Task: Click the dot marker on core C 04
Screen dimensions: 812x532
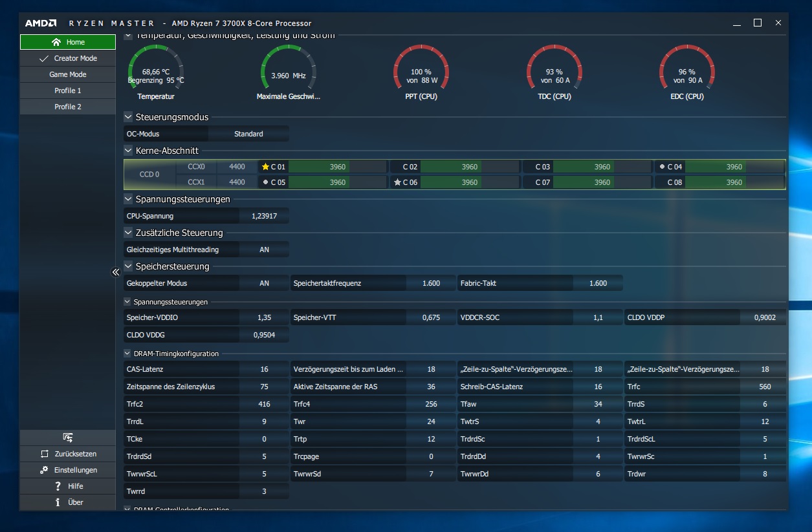Action: (662, 167)
